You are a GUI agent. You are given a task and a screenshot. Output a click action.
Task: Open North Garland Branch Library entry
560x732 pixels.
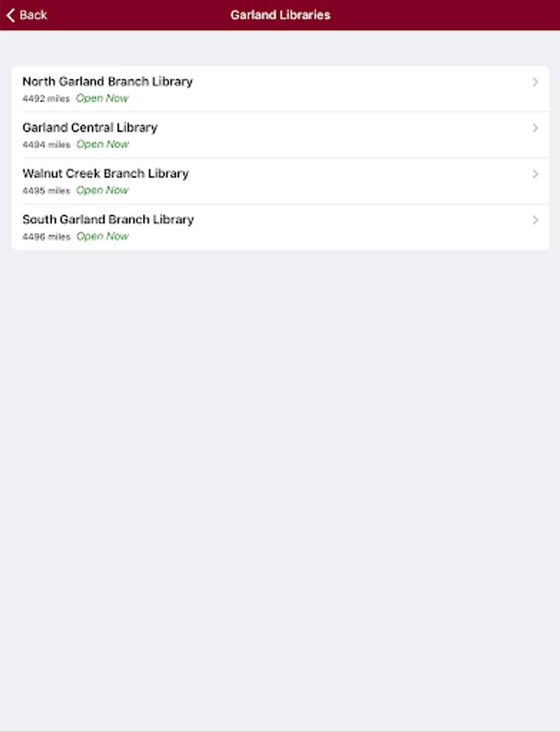pos(280,89)
